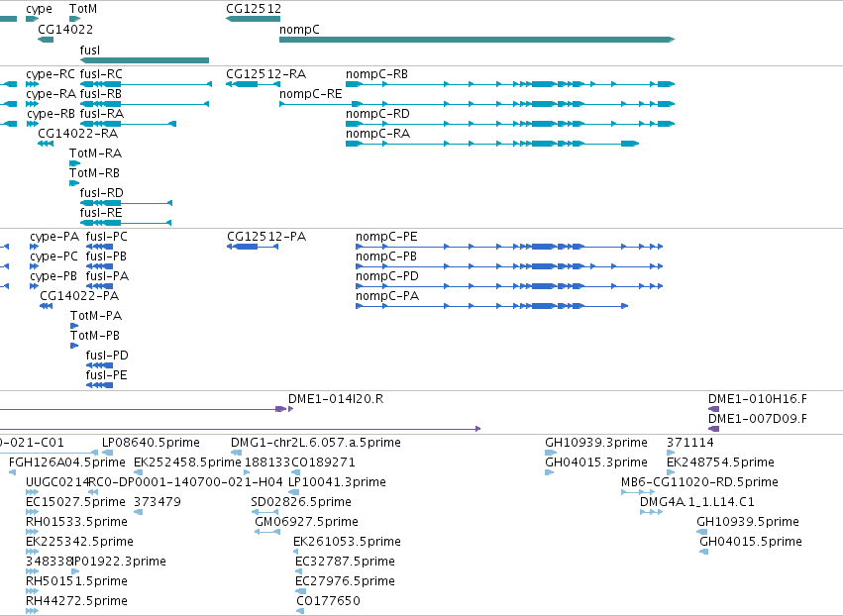The height and width of the screenshot is (616, 843).
Task: Click the DME1-010H16.F clone label
Action: click(758, 399)
